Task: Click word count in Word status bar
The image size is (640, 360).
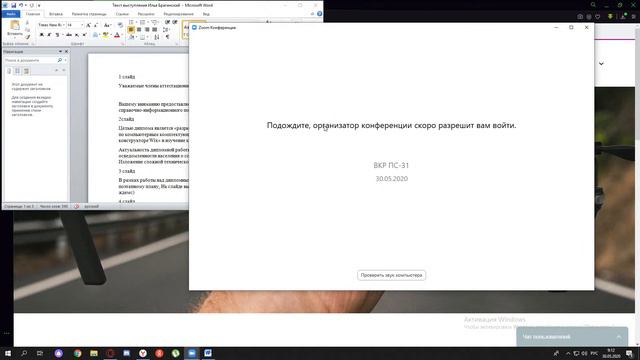Action: (x=54, y=206)
